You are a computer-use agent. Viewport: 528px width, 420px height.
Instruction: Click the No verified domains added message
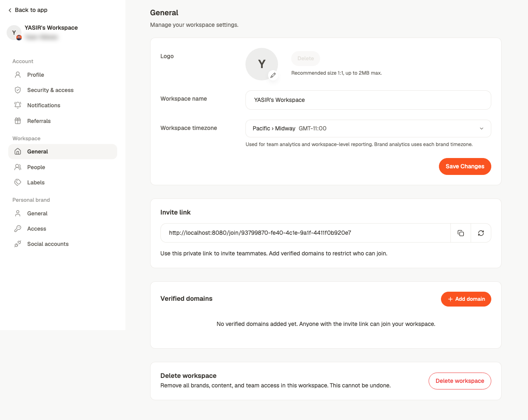(x=326, y=324)
